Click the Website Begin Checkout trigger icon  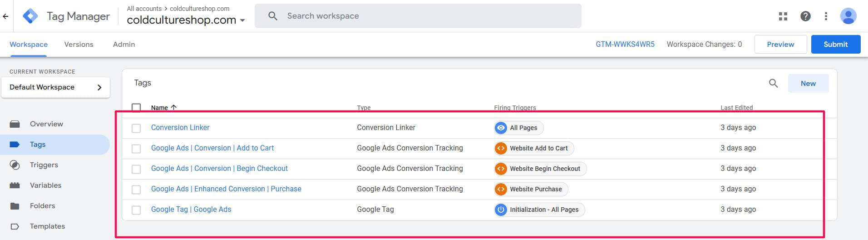[501, 169]
